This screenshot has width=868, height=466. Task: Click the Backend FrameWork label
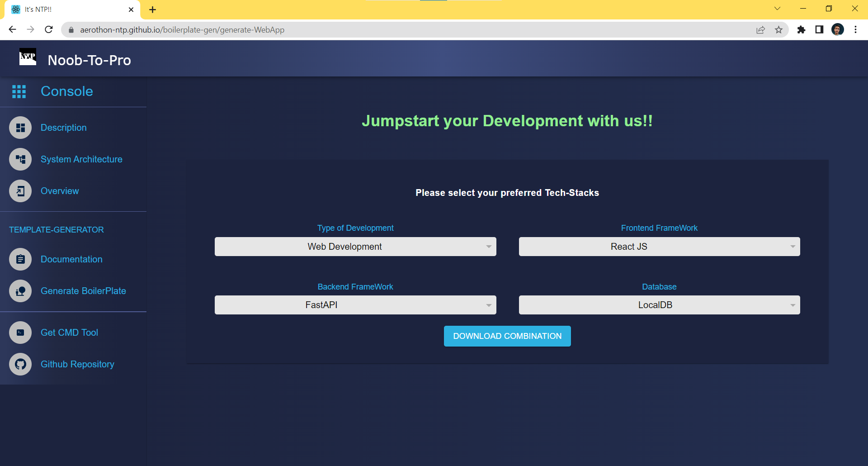coord(355,287)
